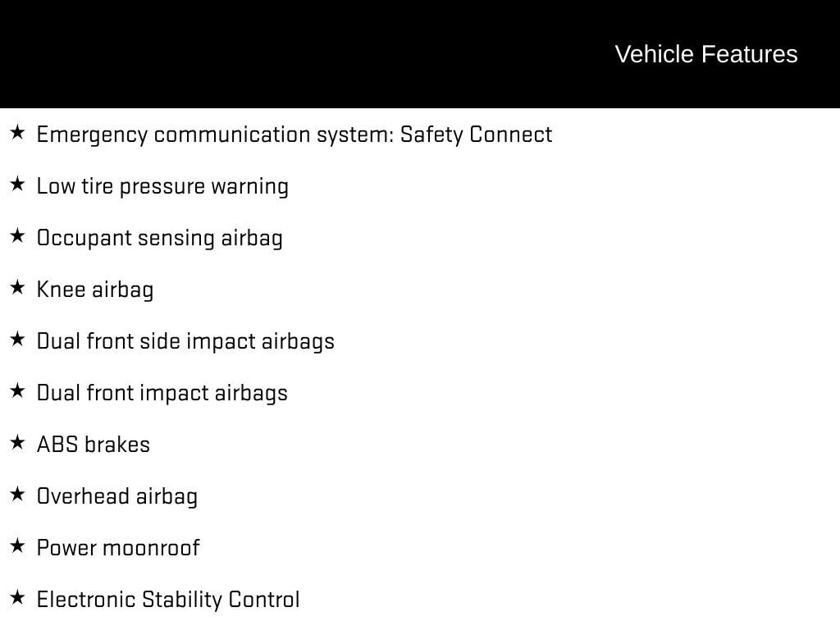
Task: Click the Power moonroof feature text
Action: pyautogui.click(x=118, y=548)
